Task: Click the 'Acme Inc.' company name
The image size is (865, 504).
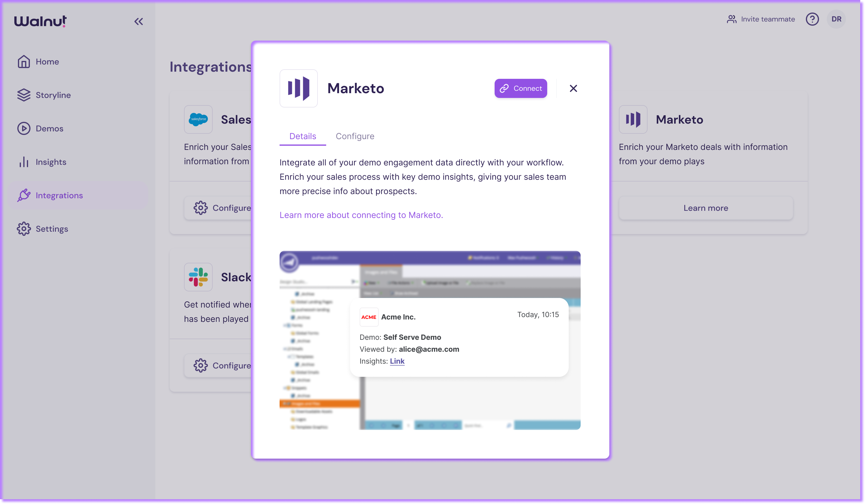Action: coord(398,317)
